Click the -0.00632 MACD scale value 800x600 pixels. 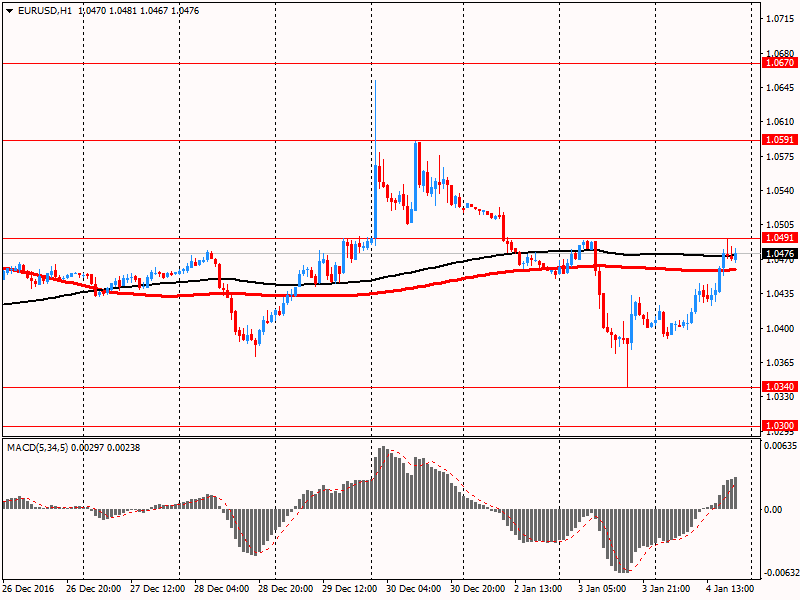[x=781, y=573]
